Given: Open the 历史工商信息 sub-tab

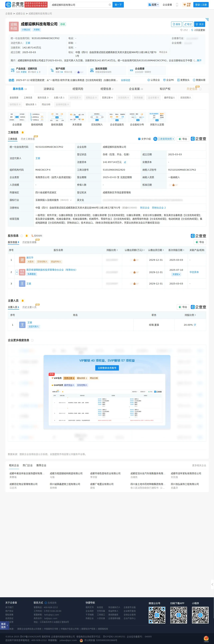Looking at the screenshot, I should (x=28, y=139).
